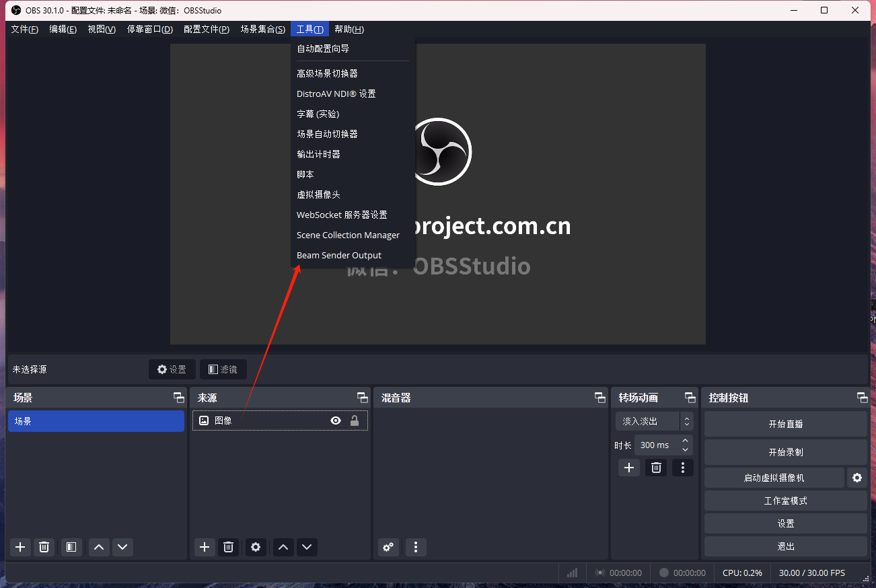Edit the 300 ms duration field
The image size is (876, 588).
pyautogui.click(x=657, y=445)
